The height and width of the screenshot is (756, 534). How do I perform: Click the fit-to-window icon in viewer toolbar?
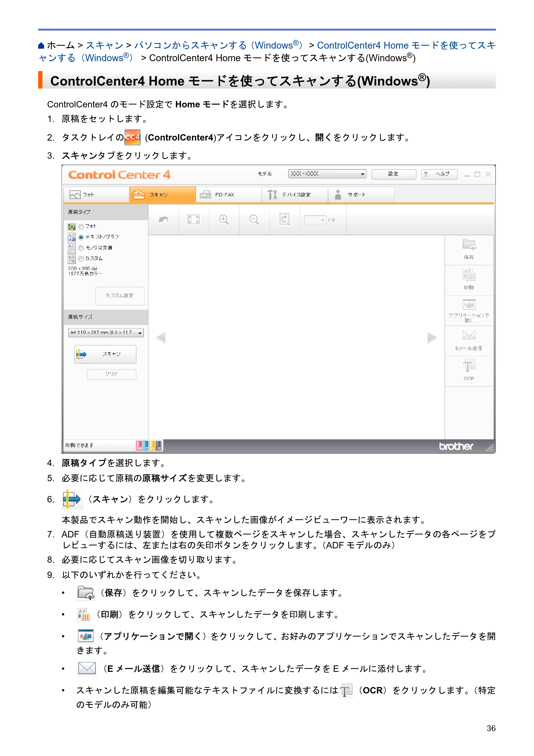coord(194,220)
